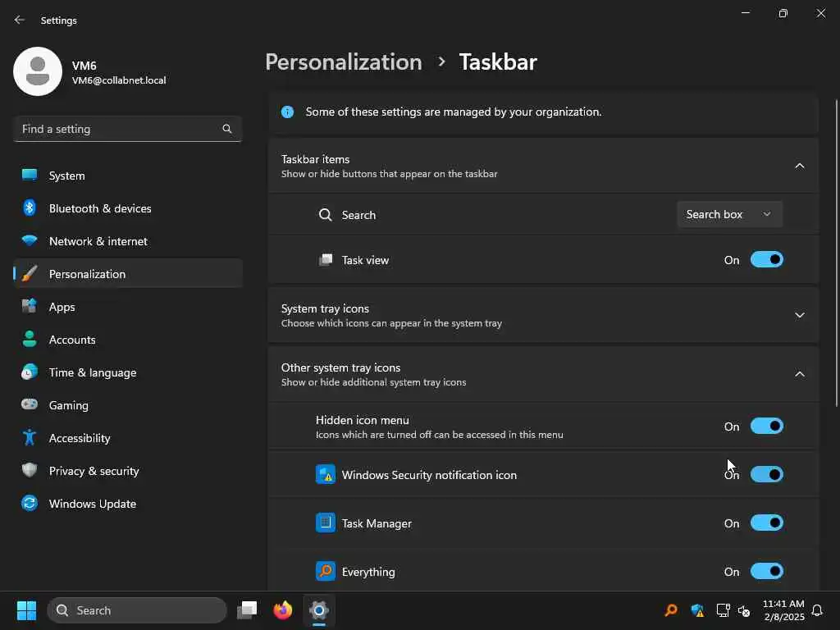Open the Windows Start menu
The image size is (840, 630).
(26, 610)
